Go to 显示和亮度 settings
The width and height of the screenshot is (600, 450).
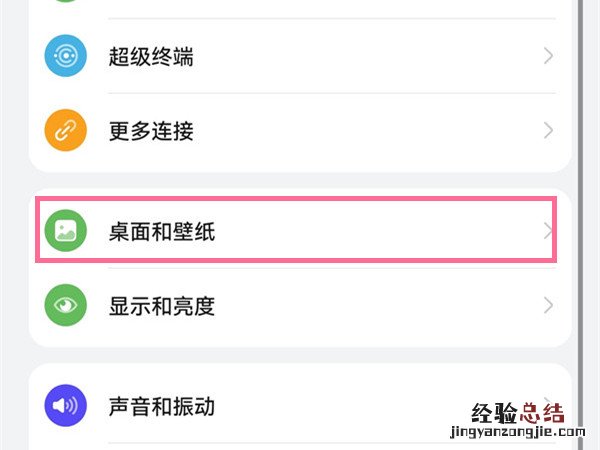click(x=161, y=306)
